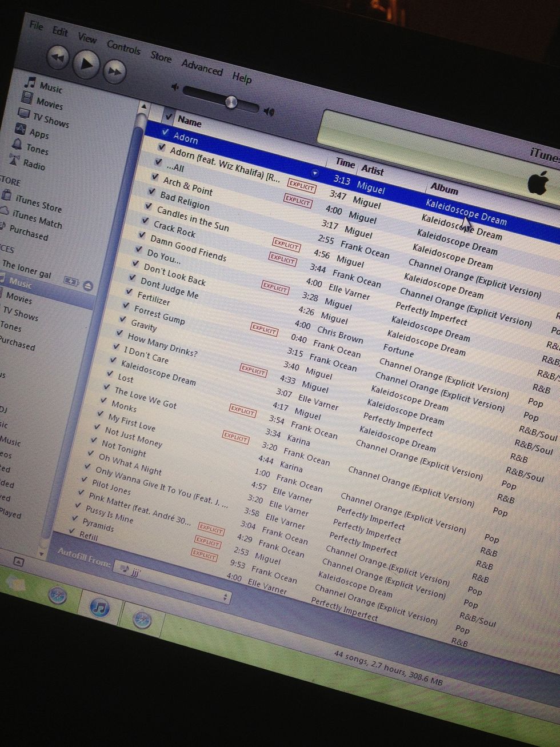Uncheck the Arch & Point checkbox
This screenshot has height=747, width=560.
(x=155, y=177)
